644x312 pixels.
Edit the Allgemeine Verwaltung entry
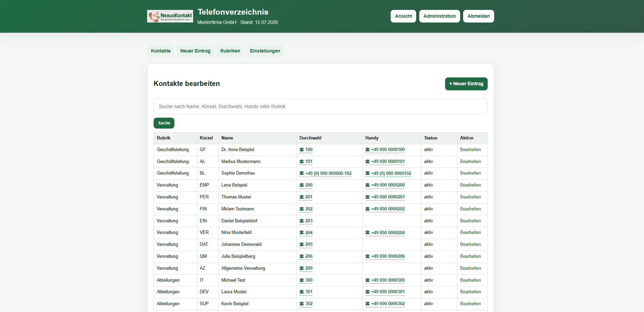(x=470, y=268)
